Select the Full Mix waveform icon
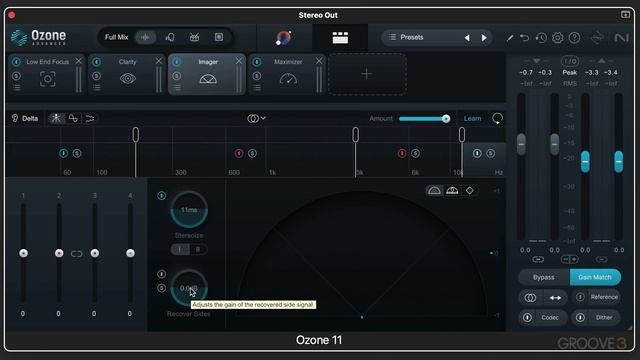Image resolution: width=640 pixels, height=360 pixels. (x=145, y=37)
